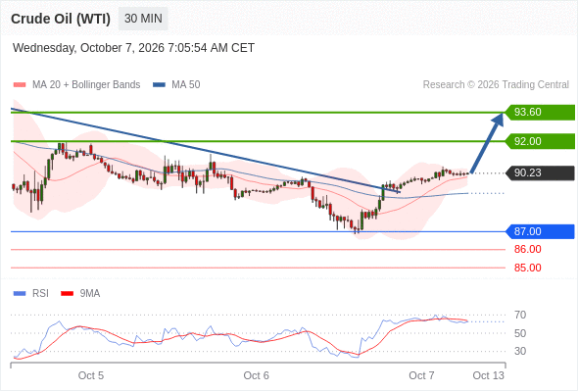Click the Crude Oil (WTI) title
578x392 pixels.
tap(61, 19)
